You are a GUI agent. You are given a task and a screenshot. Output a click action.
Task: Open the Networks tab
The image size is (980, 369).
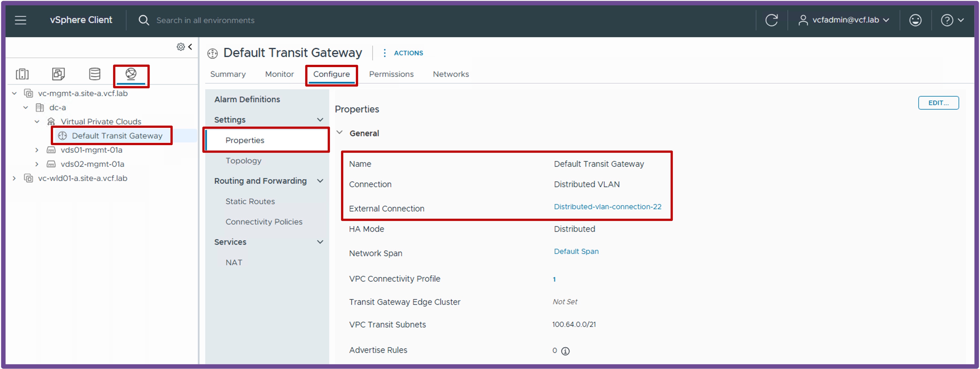point(451,74)
